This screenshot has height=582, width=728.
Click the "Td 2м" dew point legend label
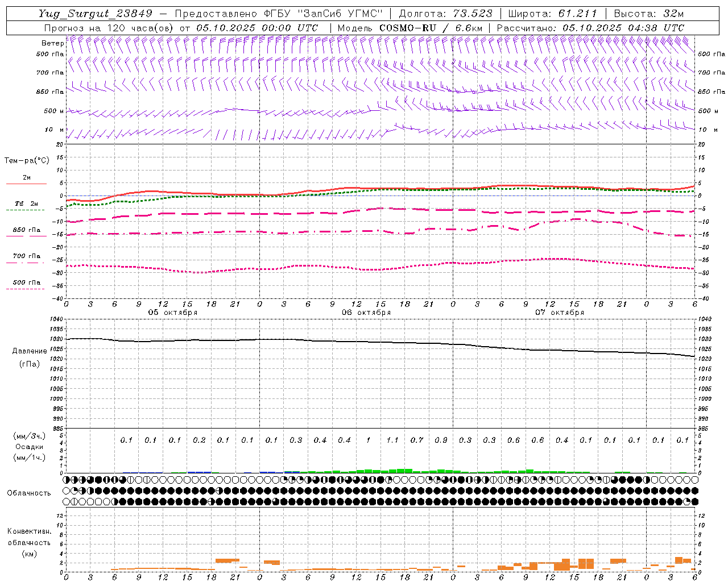point(27,203)
